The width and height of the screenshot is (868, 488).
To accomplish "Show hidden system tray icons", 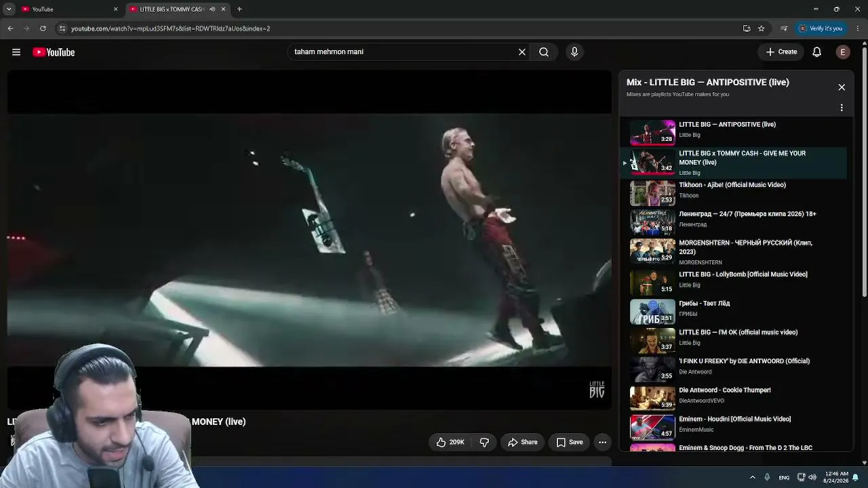I will click(753, 478).
